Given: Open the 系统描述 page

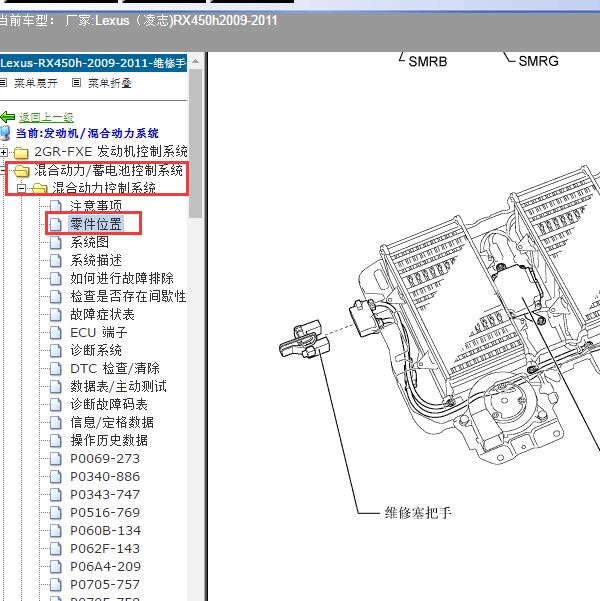Looking at the screenshot, I should (96, 260).
